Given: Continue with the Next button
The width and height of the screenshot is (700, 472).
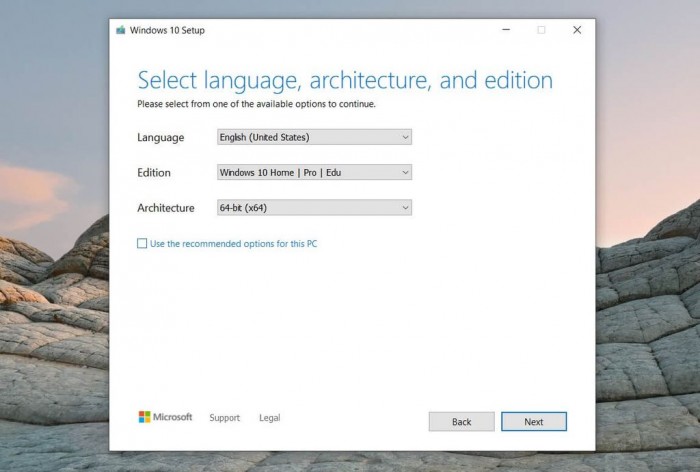Looking at the screenshot, I should (534, 422).
